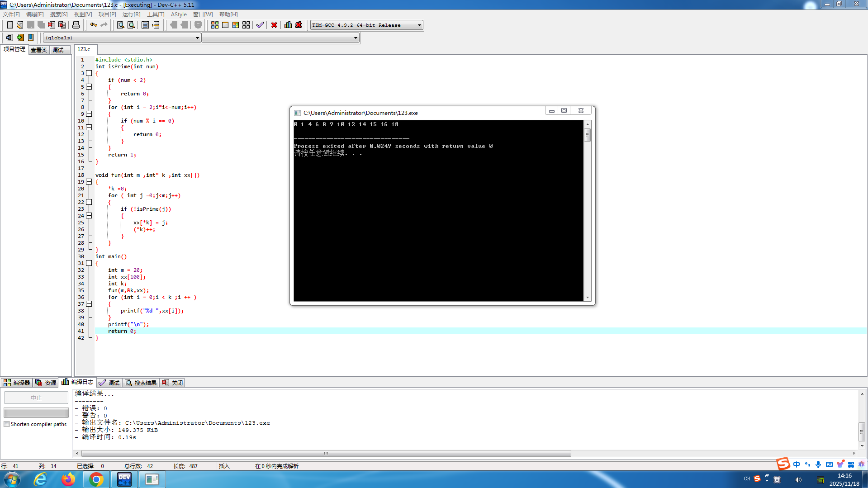Click the Windows Start button
Viewport: 868px width, 488px height.
[x=12, y=479]
